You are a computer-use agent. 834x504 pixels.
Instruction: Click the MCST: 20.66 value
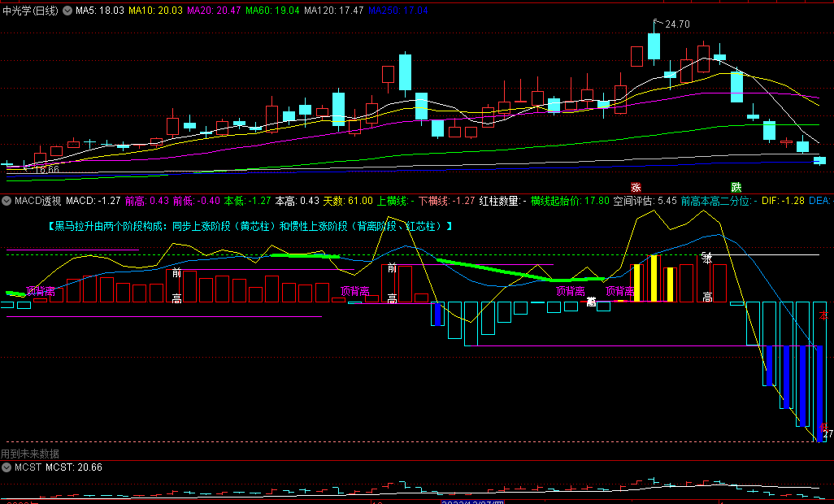tap(74, 467)
